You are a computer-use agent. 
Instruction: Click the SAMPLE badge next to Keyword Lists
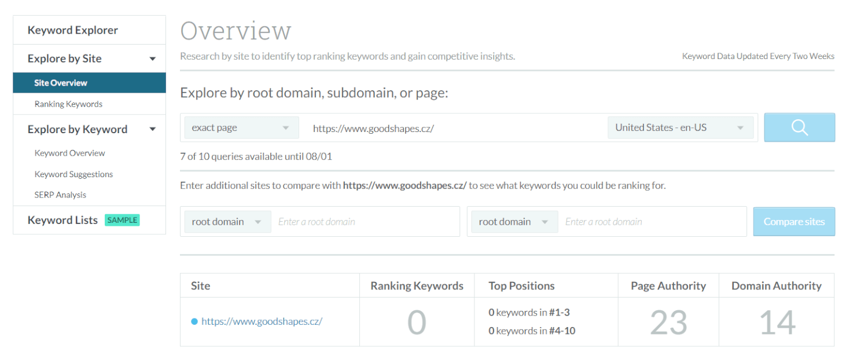pyautogui.click(x=122, y=220)
